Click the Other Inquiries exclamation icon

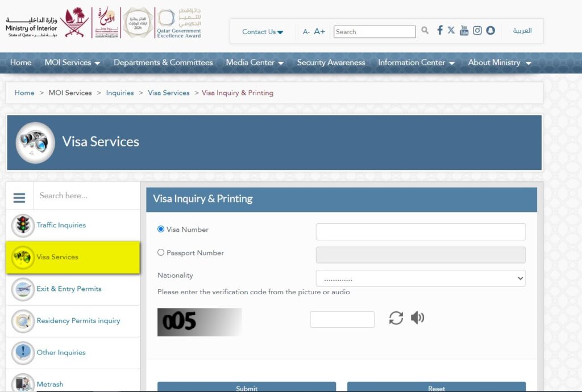[22, 352]
